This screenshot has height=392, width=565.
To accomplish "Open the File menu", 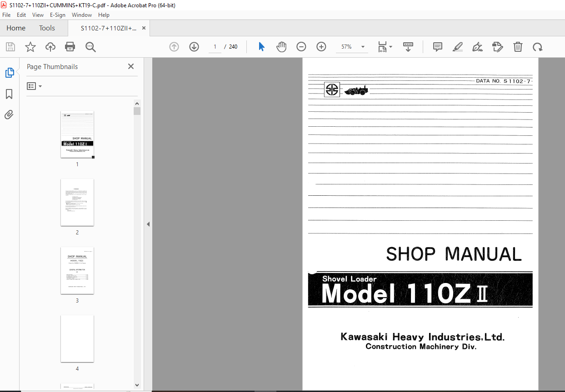I will click(6, 15).
